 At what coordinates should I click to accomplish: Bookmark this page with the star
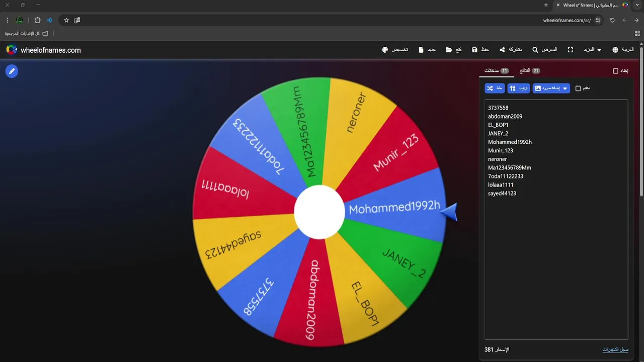point(66,20)
